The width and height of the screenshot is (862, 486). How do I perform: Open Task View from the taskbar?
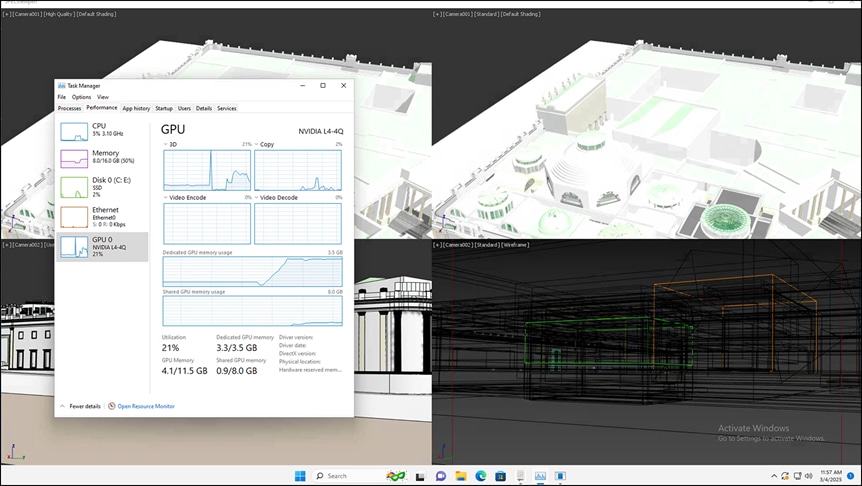[420, 476]
